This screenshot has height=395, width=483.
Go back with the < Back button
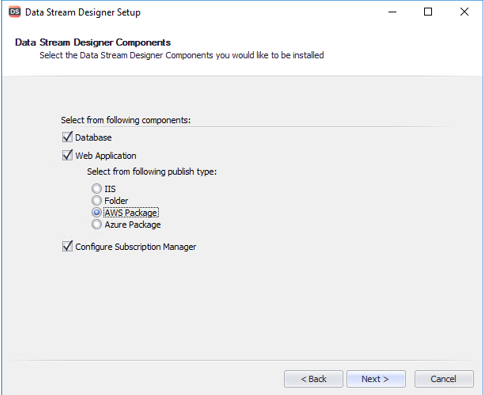[313, 379]
